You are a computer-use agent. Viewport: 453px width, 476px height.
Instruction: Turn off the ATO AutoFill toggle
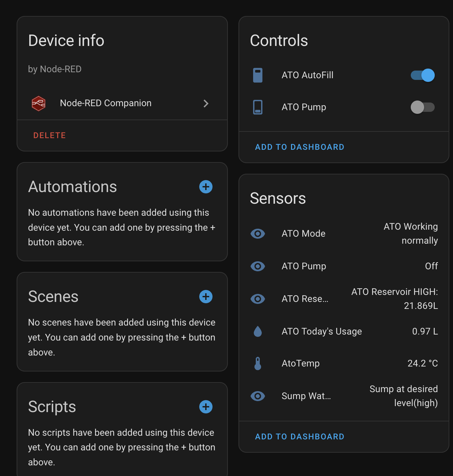422,75
